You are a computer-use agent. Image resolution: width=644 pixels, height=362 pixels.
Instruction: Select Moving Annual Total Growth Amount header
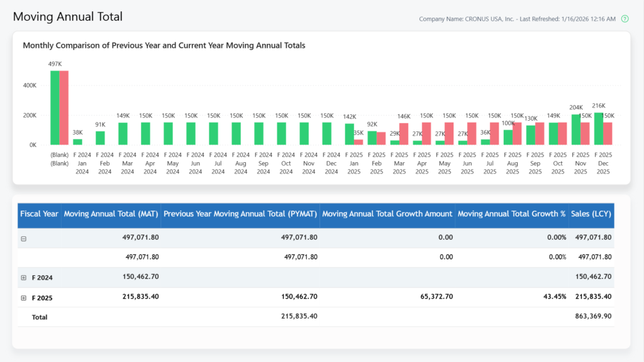tap(387, 214)
